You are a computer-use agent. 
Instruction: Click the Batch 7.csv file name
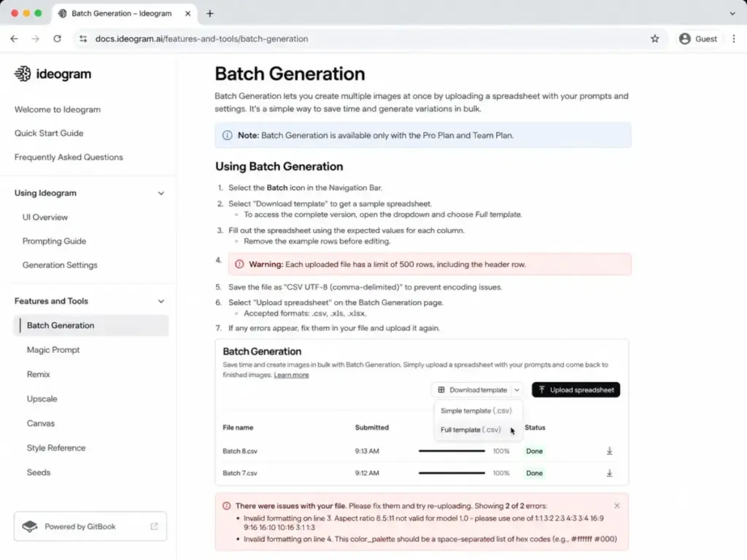239,472
